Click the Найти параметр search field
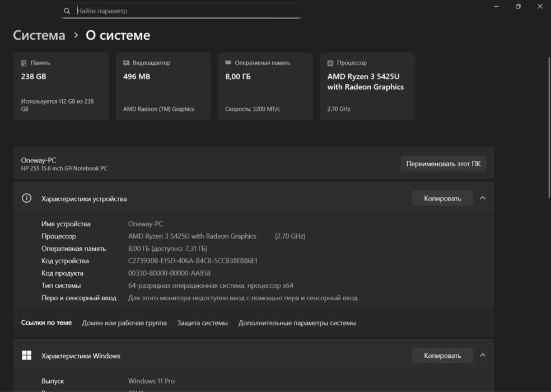Image resolution: width=551 pixels, height=392 pixels. [x=181, y=11]
